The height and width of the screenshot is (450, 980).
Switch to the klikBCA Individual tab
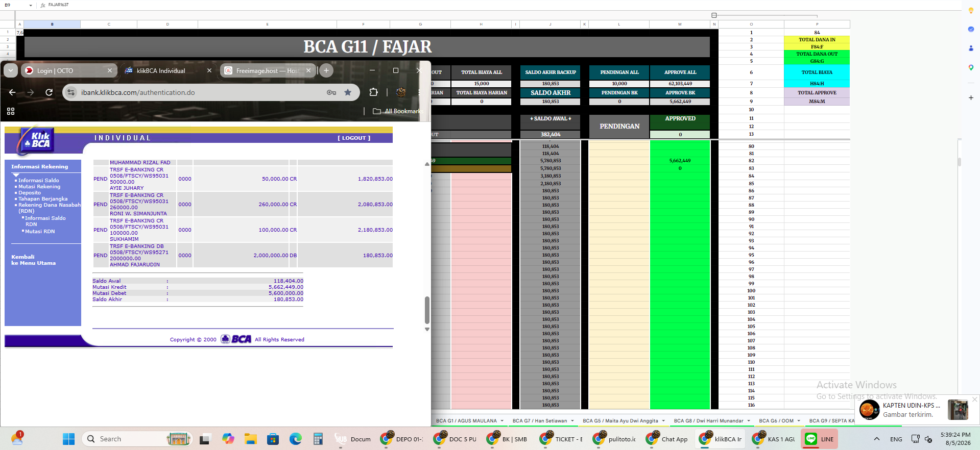pos(161,70)
